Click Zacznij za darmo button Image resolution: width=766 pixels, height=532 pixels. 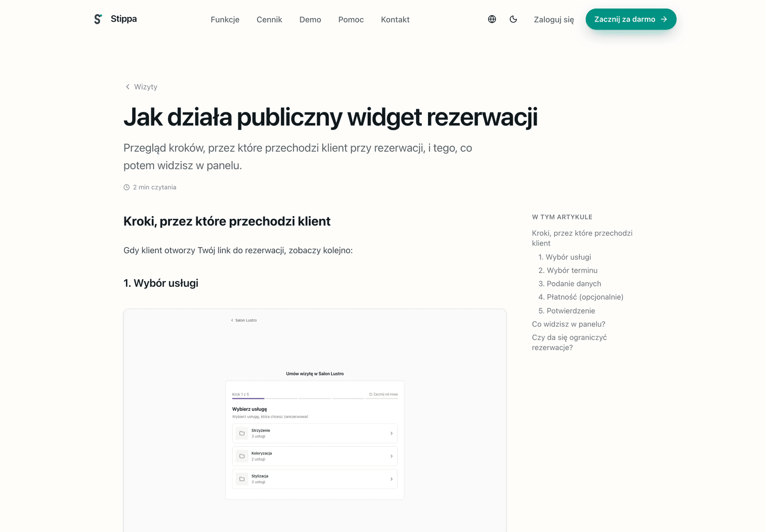(631, 19)
